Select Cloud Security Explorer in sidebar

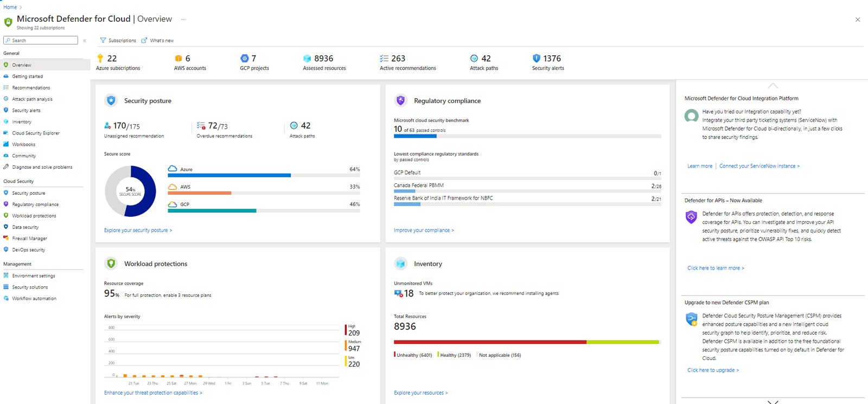(x=36, y=133)
